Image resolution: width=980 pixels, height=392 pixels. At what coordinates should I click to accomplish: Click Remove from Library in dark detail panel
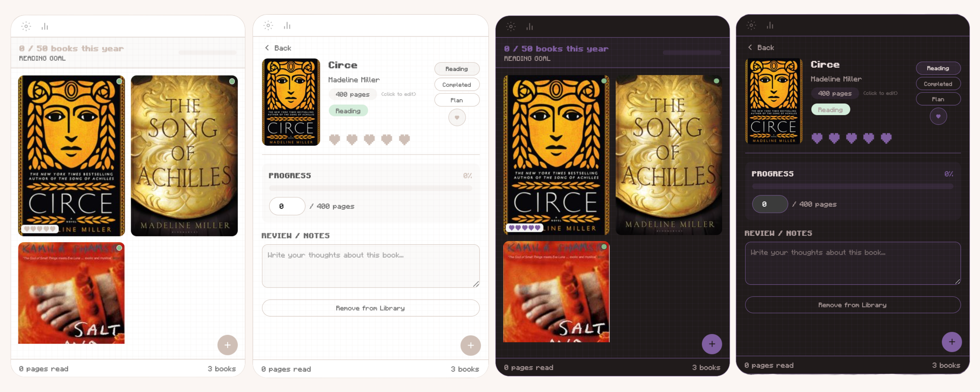tap(853, 305)
